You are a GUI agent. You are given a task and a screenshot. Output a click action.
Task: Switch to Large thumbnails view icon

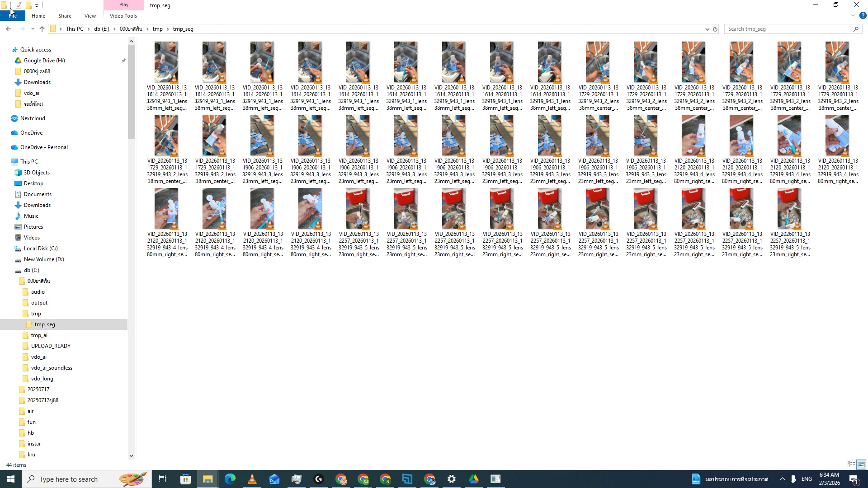pos(861,465)
